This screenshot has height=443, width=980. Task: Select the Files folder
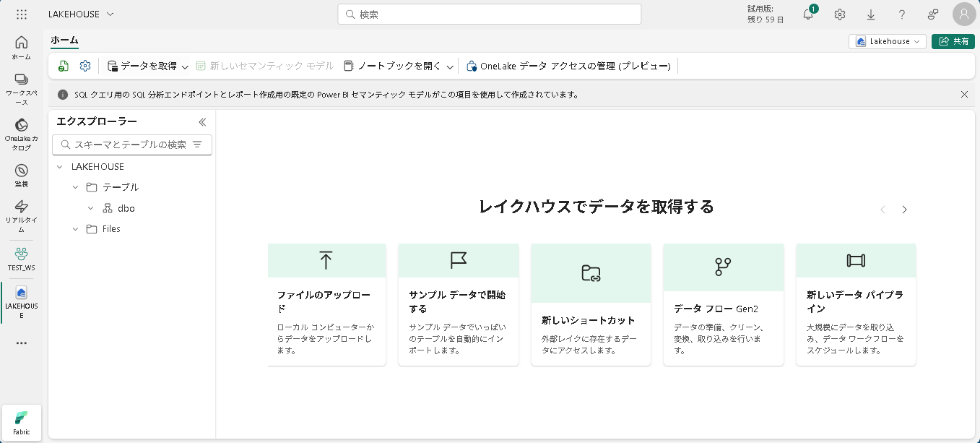(x=104, y=229)
